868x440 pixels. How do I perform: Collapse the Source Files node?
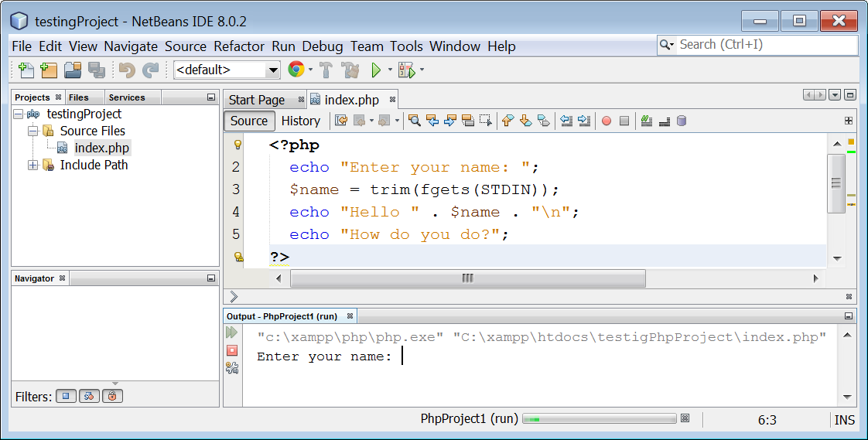[33, 131]
